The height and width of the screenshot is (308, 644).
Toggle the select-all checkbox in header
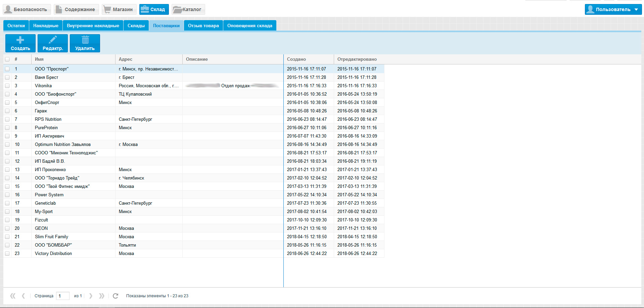point(7,59)
